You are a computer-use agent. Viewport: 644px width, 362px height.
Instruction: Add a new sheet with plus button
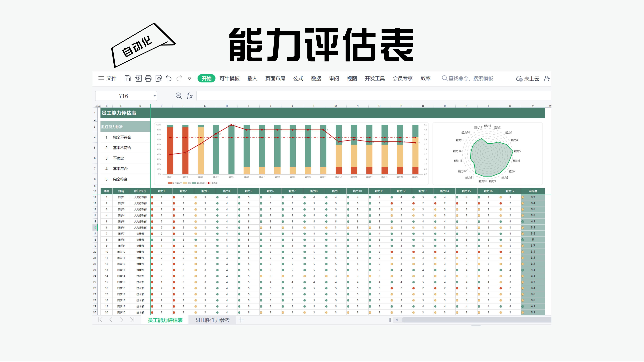(x=241, y=320)
